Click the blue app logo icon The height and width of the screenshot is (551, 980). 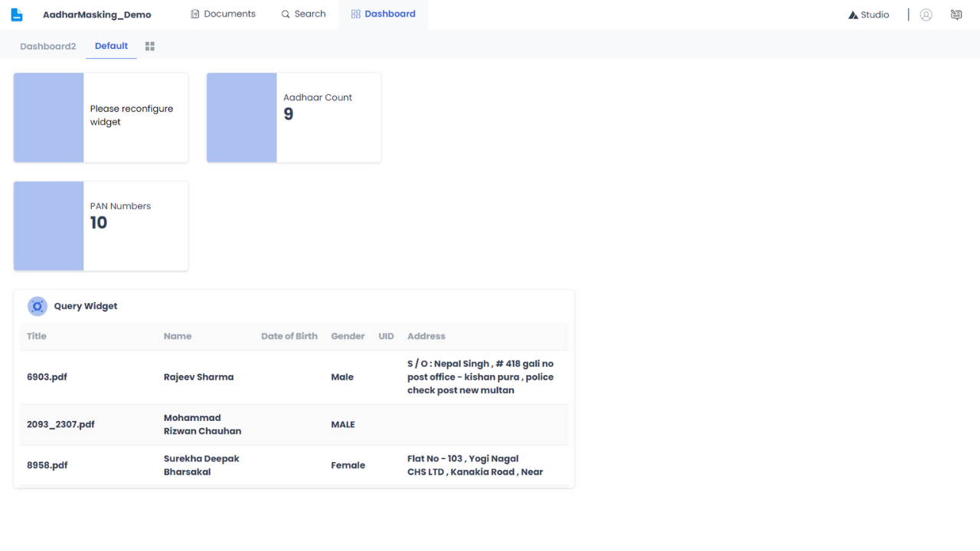point(17,15)
